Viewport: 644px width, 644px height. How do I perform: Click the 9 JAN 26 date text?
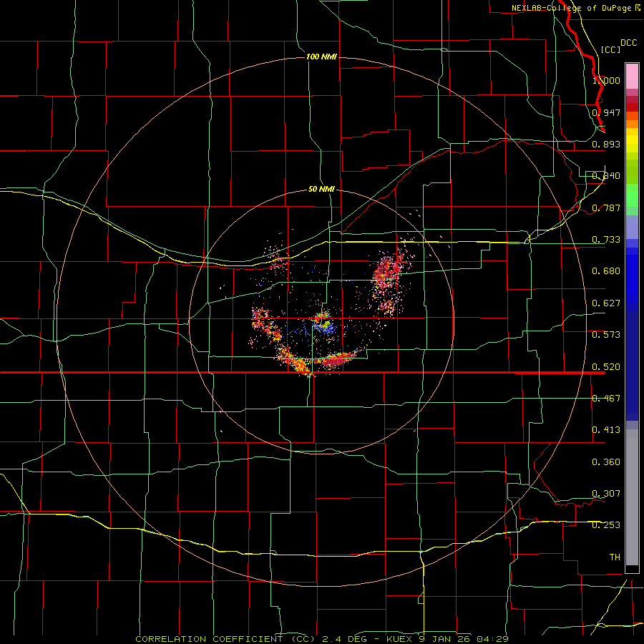[x=445, y=639]
